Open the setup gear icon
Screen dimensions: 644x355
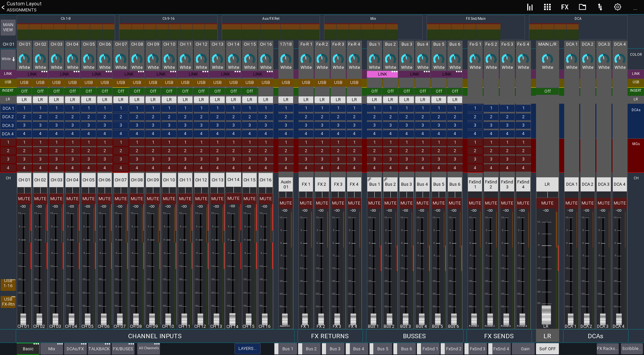618,7
